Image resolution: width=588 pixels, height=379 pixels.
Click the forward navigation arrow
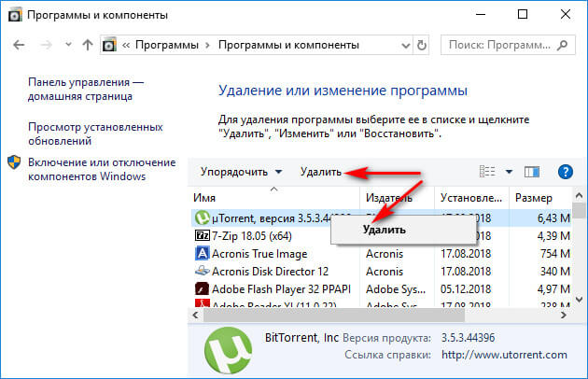(x=46, y=45)
